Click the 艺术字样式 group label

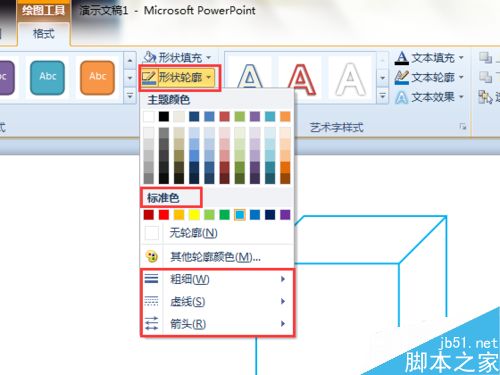tap(337, 127)
